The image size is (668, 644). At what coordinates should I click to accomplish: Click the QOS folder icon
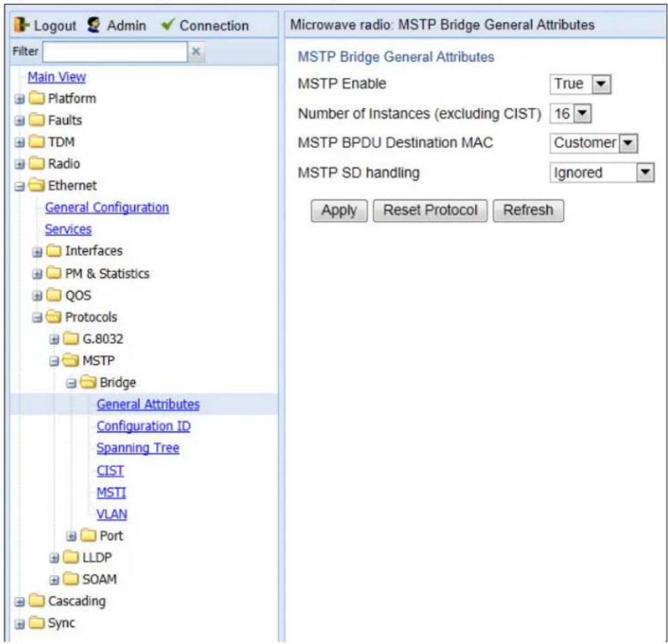pyautogui.click(x=54, y=295)
